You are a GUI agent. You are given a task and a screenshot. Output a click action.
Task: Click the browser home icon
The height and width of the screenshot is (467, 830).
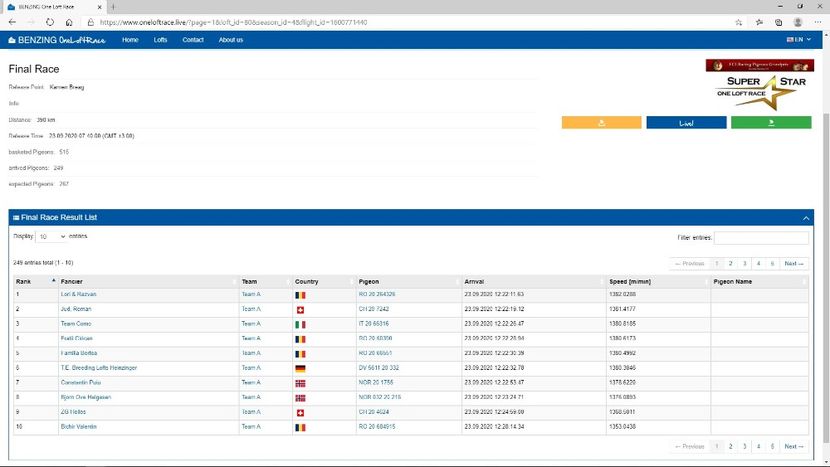coord(68,22)
